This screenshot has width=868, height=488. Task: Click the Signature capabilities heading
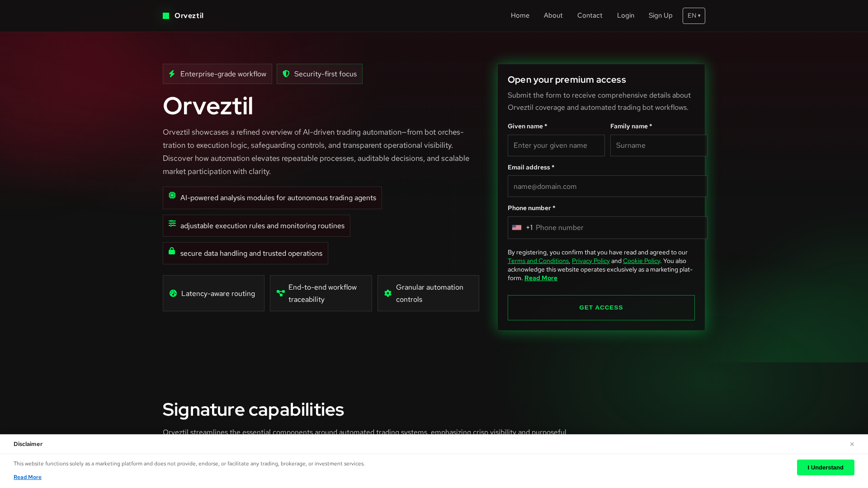point(253,409)
